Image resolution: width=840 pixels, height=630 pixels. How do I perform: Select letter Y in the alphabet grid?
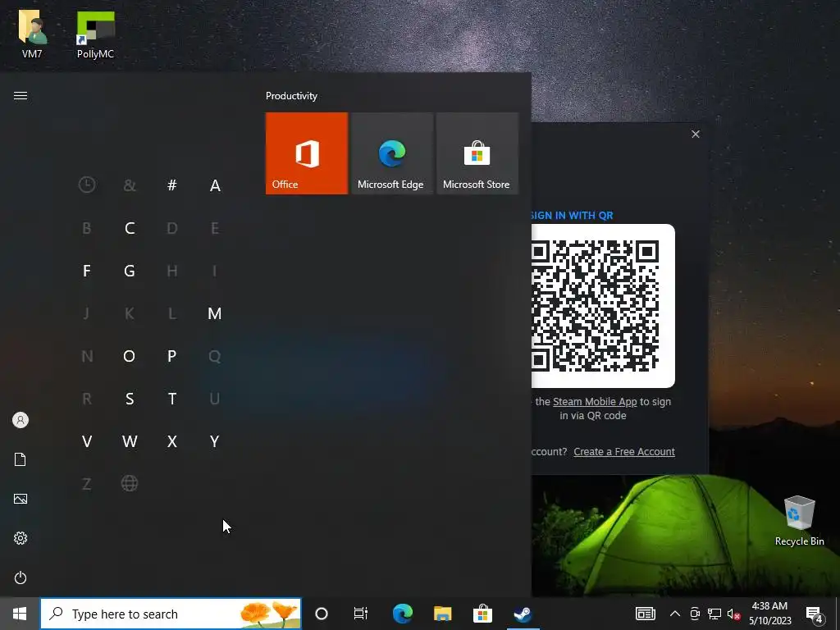(x=214, y=441)
